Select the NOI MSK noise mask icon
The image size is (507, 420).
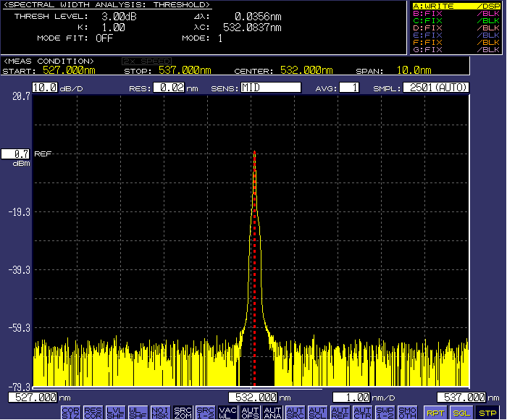click(x=160, y=412)
